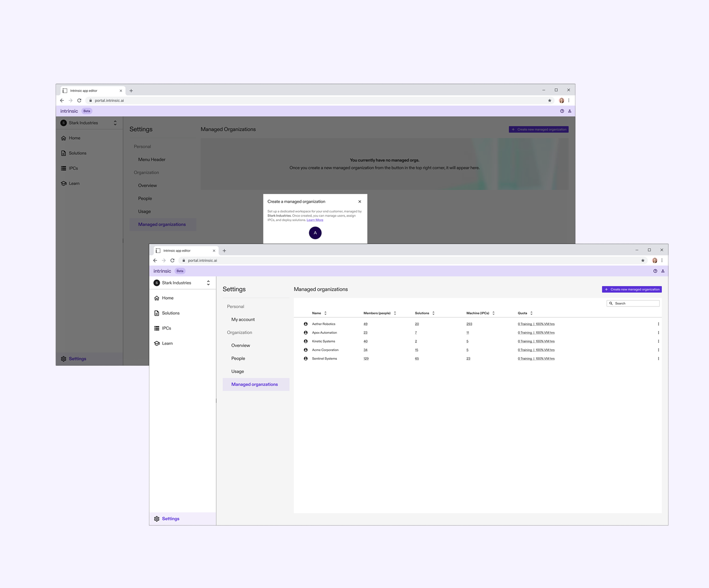The width and height of the screenshot is (709, 588).
Task: Toggle sorting on Quota column
Action: click(531, 313)
